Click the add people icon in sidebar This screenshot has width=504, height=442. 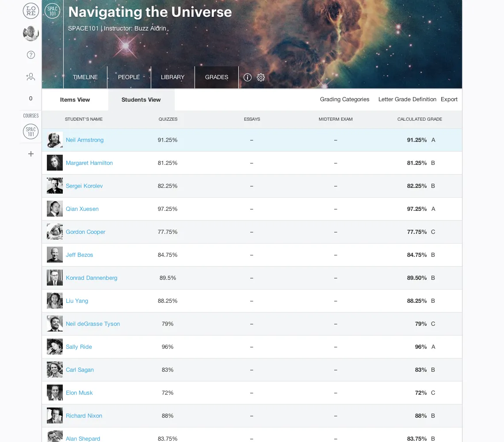point(31,77)
